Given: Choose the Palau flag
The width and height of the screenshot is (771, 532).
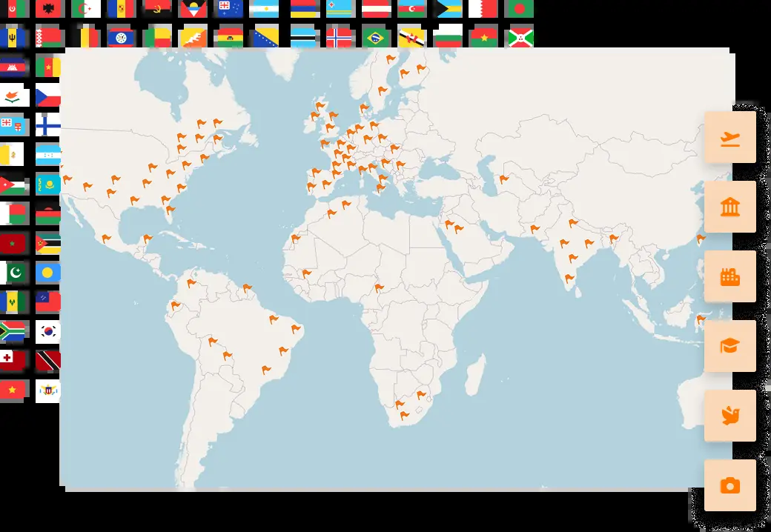Looking at the screenshot, I should 48,273.
